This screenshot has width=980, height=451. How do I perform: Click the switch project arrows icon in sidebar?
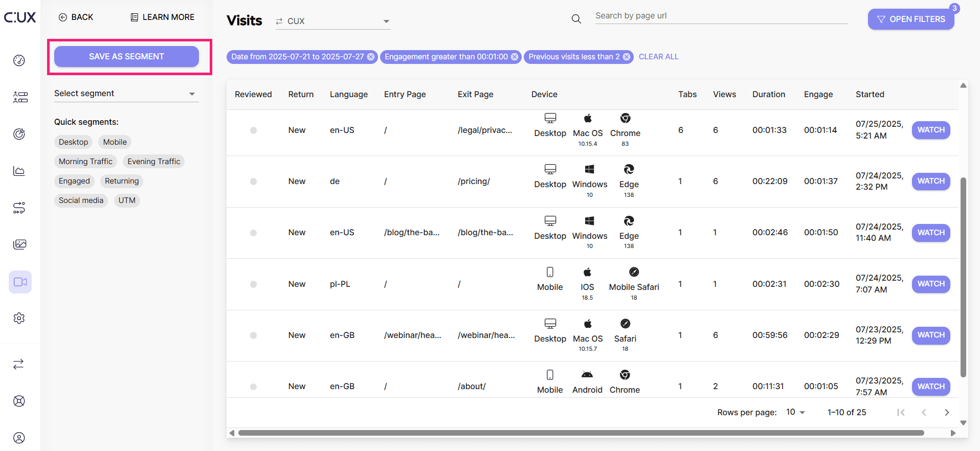click(18, 364)
